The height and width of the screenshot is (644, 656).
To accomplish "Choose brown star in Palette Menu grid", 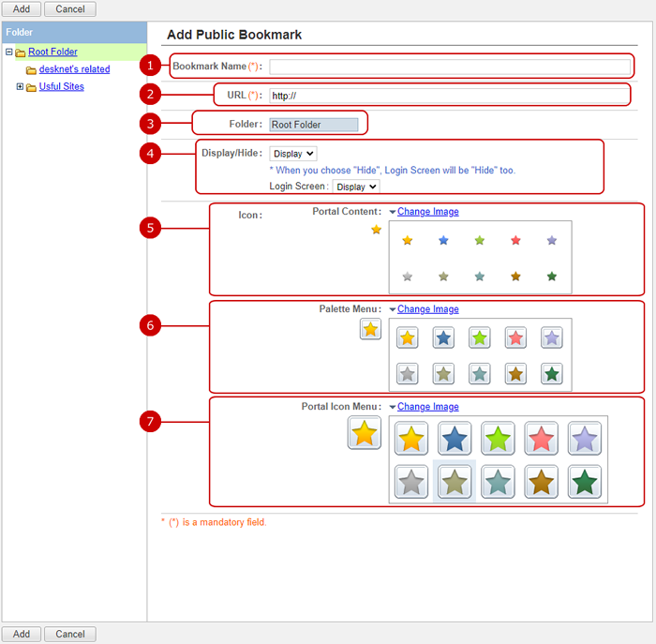I will pyautogui.click(x=515, y=374).
